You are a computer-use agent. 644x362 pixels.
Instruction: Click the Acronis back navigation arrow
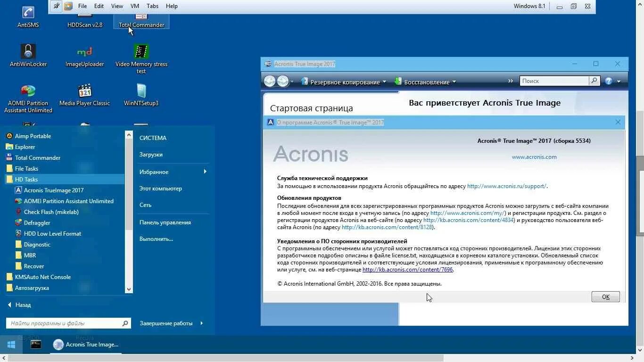click(270, 81)
